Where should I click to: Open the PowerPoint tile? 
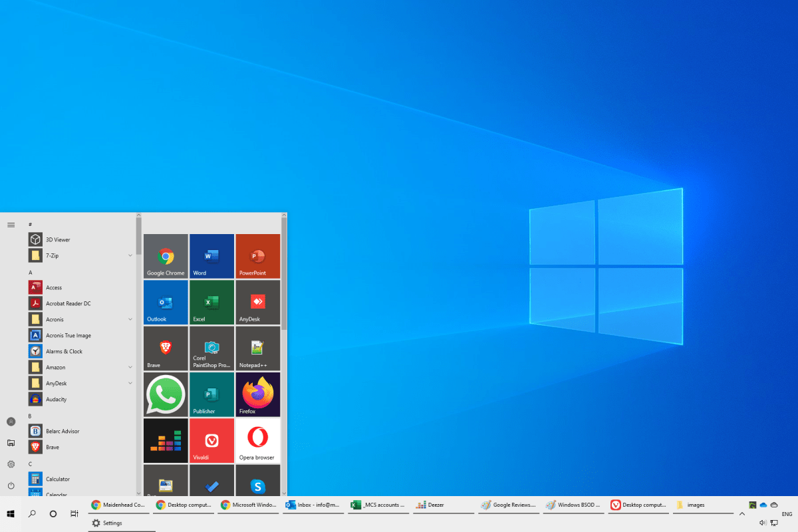(x=258, y=256)
